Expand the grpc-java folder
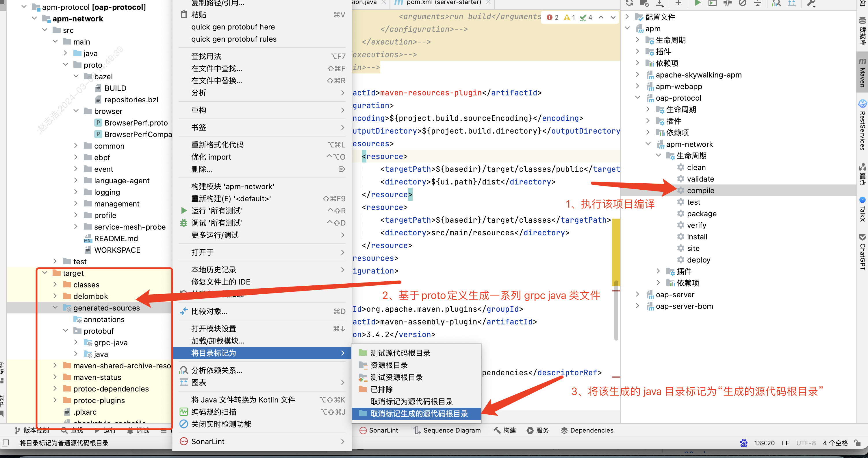The image size is (868, 458). [x=76, y=342]
